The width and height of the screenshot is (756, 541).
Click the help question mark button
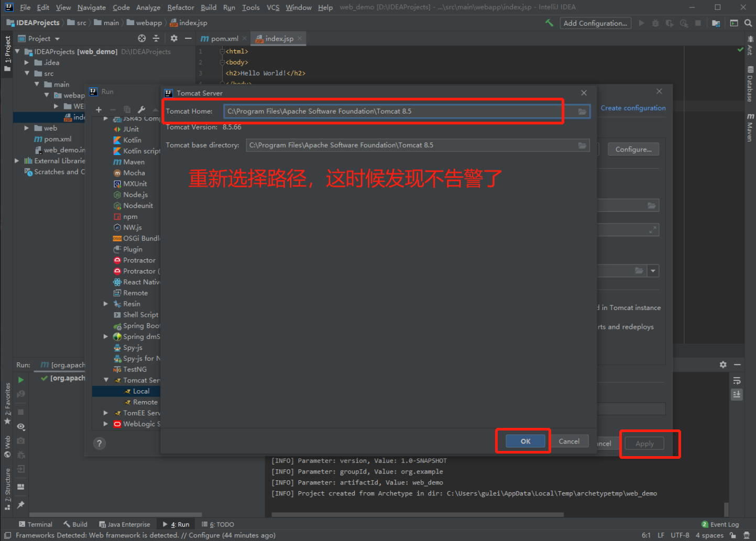tap(100, 444)
